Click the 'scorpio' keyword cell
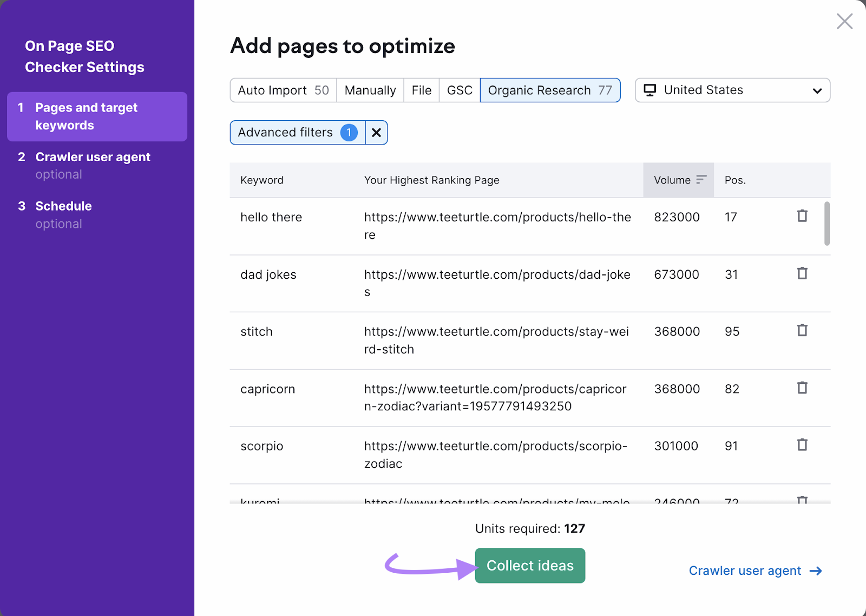The height and width of the screenshot is (616, 866). tap(262, 446)
